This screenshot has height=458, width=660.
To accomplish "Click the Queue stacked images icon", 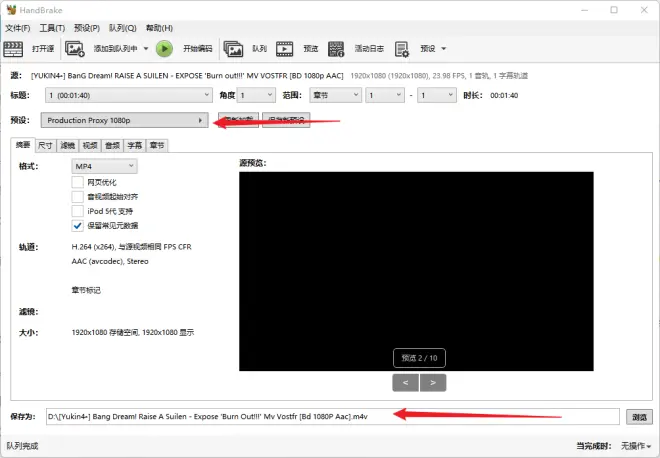I will click(233, 49).
